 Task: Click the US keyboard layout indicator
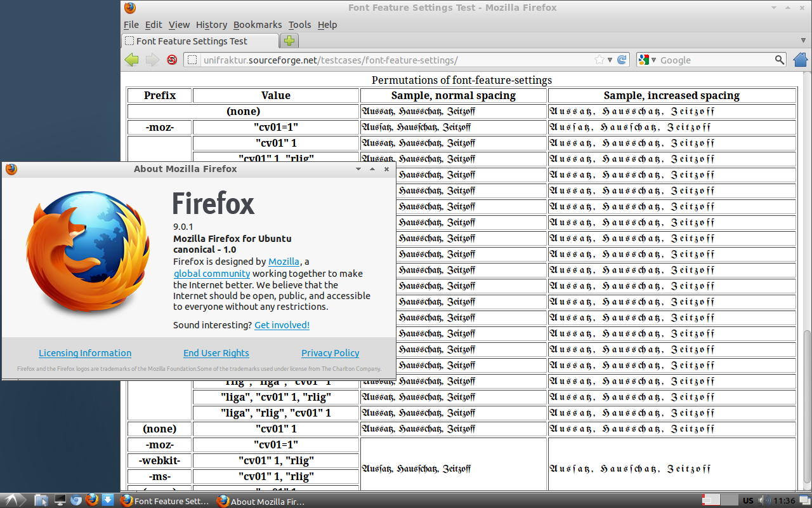[x=747, y=501]
